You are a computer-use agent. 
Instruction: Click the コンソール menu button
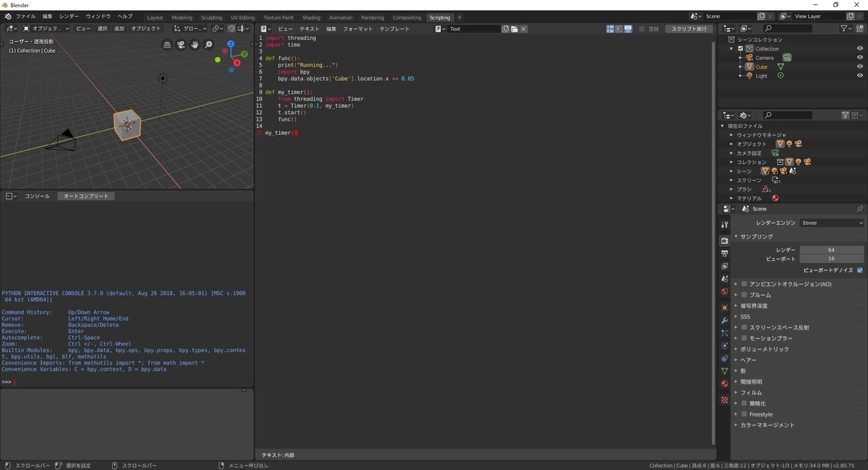[37, 196]
